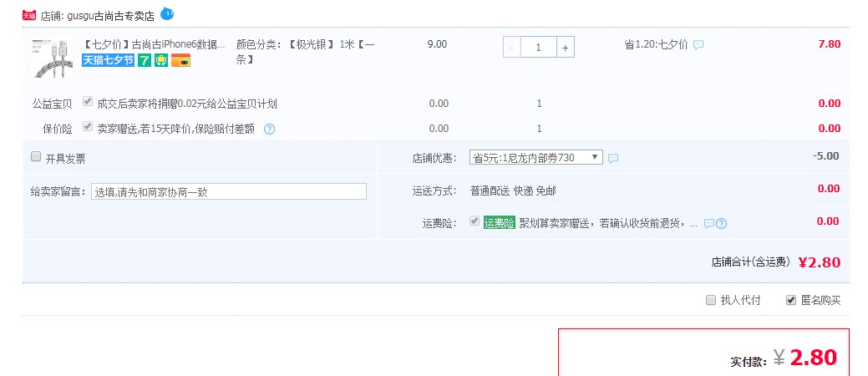Image resolution: width=868 pixels, height=376 pixels.
Task: Check the 开具发票 invoice checkbox
Action: pyautogui.click(x=36, y=157)
